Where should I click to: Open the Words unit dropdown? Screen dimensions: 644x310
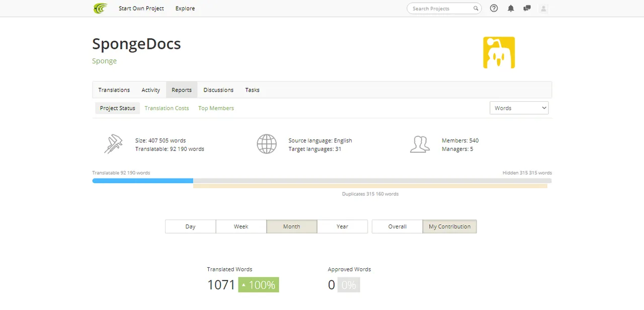point(519,108)
